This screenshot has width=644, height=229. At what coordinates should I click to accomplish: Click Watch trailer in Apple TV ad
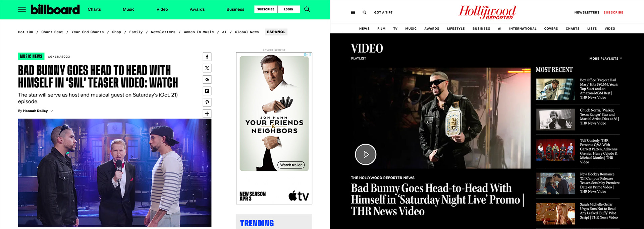(291, 165)
